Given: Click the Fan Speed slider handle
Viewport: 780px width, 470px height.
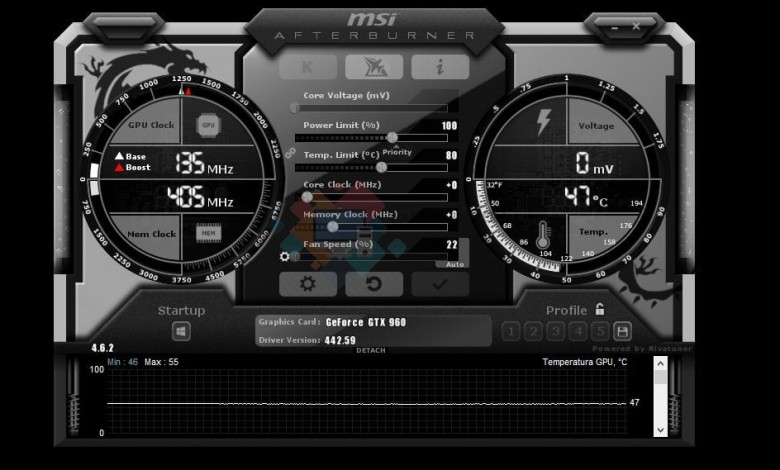Looking at the screenshot, I should (295, 257).
